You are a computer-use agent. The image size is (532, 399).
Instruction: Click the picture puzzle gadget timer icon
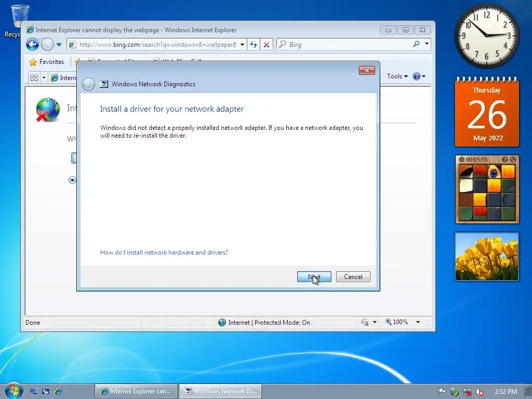(462, 159)
